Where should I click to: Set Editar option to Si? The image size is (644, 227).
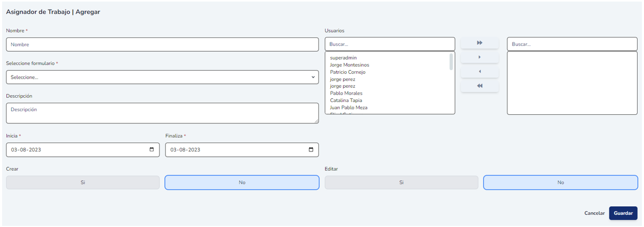(x=402, y=182)
